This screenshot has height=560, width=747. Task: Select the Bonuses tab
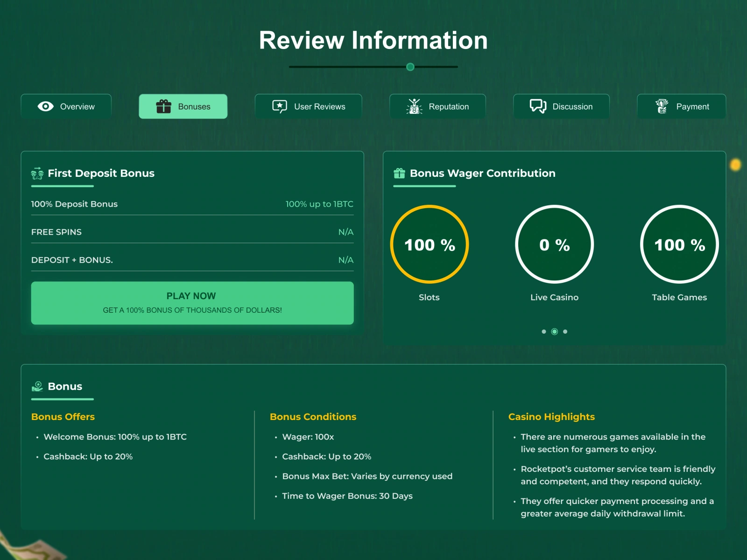click(x=183, y=106)
